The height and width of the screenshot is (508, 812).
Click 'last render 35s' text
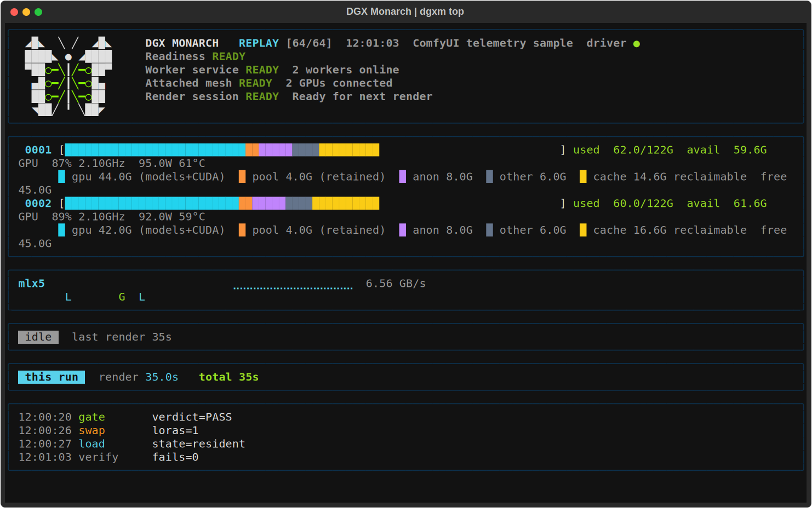click(122, 337)
